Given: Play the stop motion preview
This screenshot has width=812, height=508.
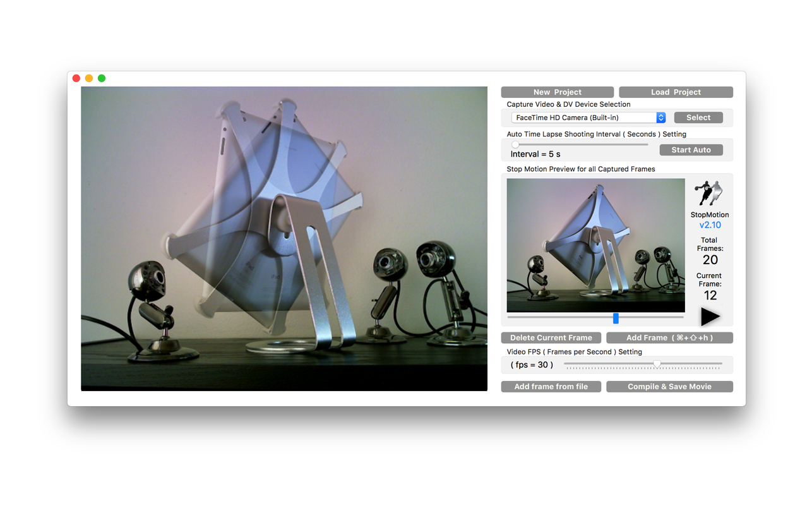Looking at the screenshot, I should [710, 317].
